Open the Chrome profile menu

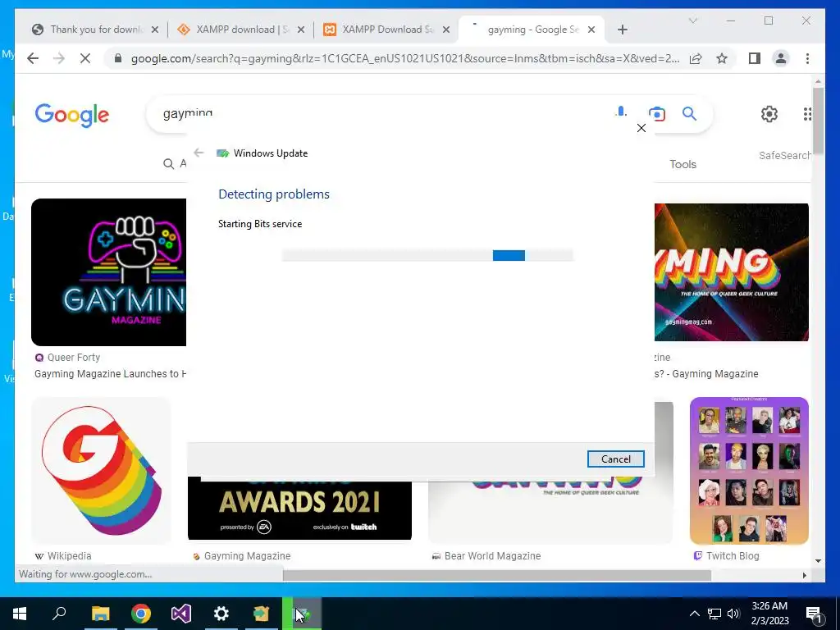781,58
